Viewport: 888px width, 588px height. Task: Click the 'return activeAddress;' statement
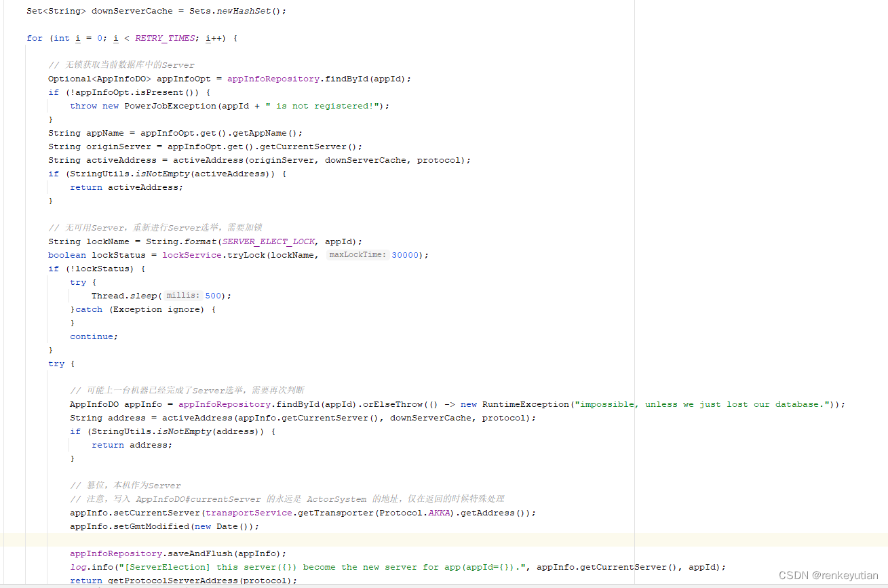[127, 187]
